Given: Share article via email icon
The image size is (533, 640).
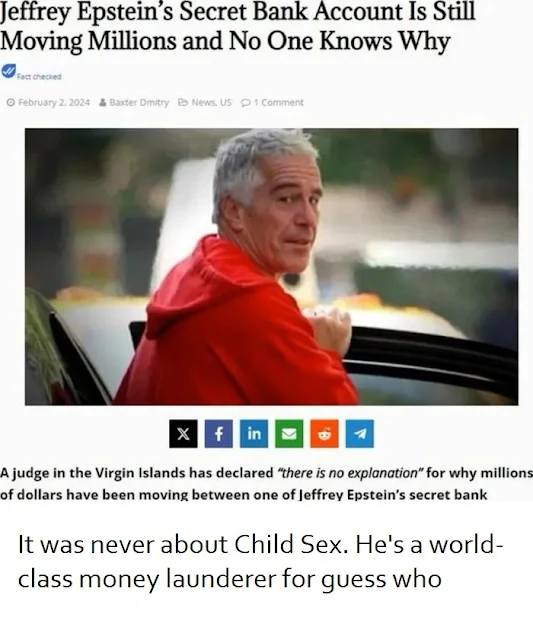Looking at the screenshot, I should [x=289, y=433].
